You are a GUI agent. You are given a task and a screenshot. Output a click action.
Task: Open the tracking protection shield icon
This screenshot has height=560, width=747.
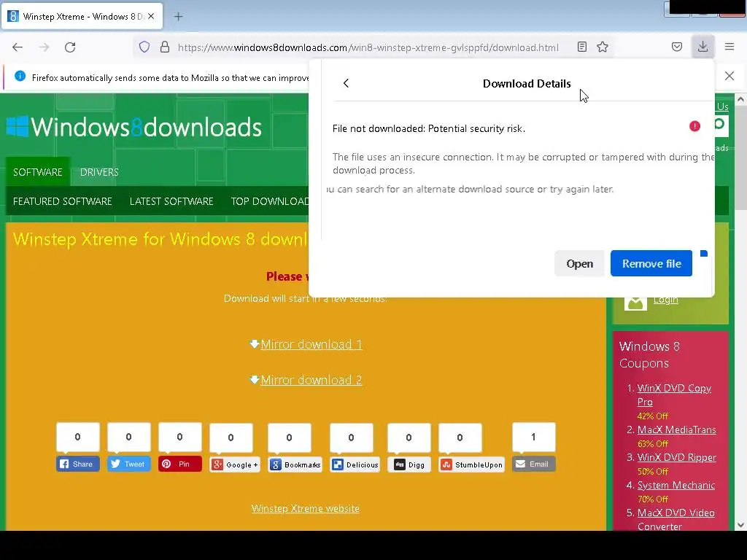coord(144,47)
